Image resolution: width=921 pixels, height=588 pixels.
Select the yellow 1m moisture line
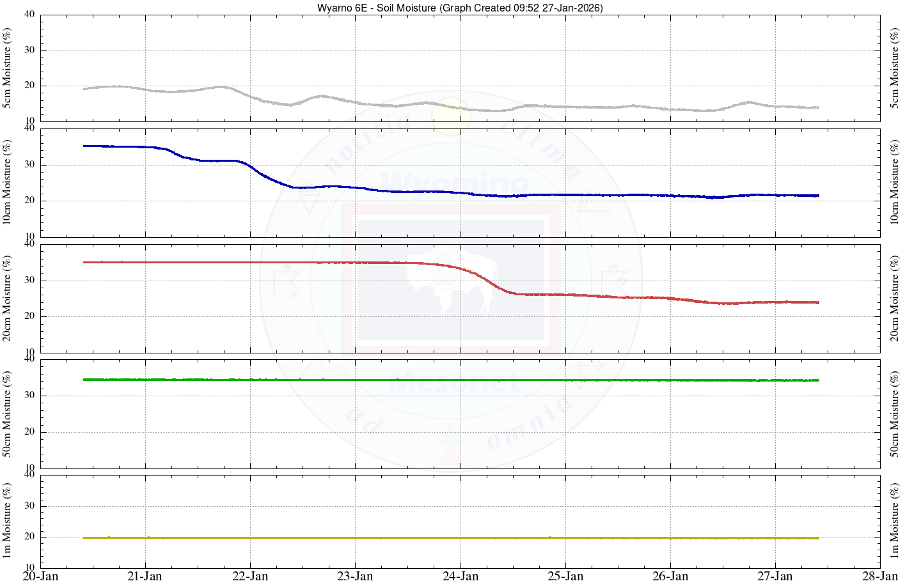tap(448, 538)
